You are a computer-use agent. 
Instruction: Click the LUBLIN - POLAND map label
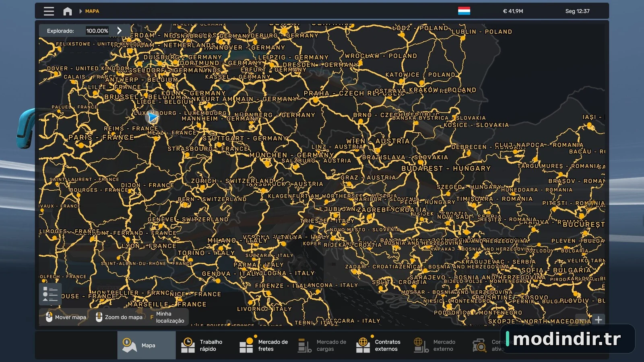click(x=482, y=32)
